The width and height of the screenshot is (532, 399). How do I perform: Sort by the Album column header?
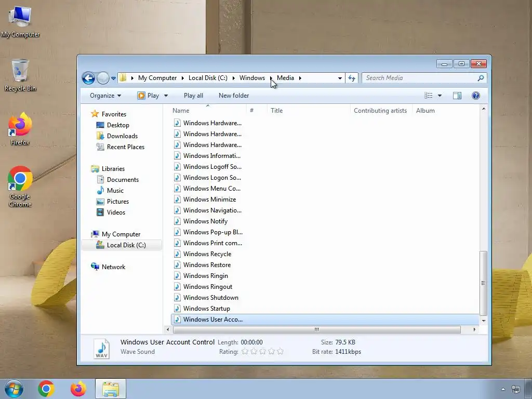pos(425,111)
